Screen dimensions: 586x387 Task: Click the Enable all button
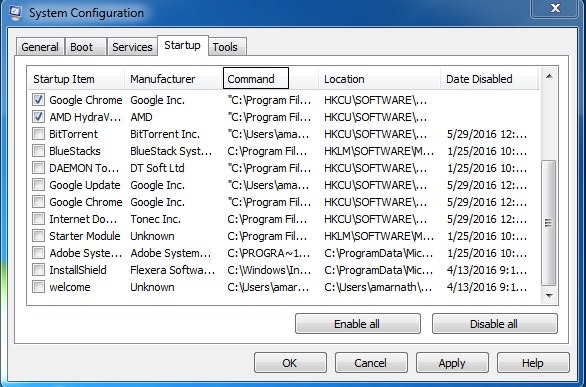pos(357,323)
